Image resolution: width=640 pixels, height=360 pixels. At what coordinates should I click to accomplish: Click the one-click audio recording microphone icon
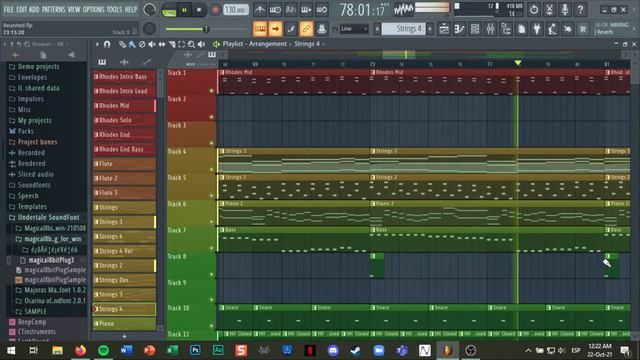(x=565, y=9)
